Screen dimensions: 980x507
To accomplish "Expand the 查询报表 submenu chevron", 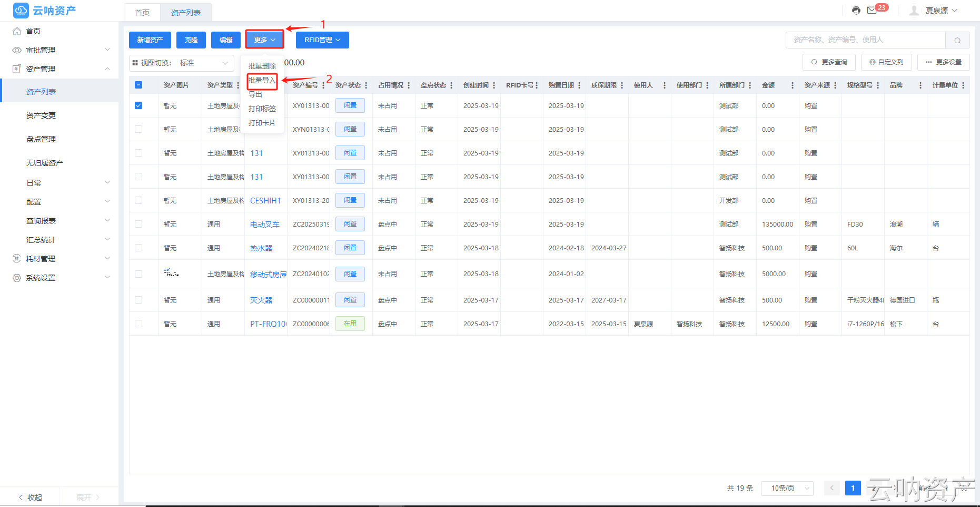I will (x=107, y=221).
